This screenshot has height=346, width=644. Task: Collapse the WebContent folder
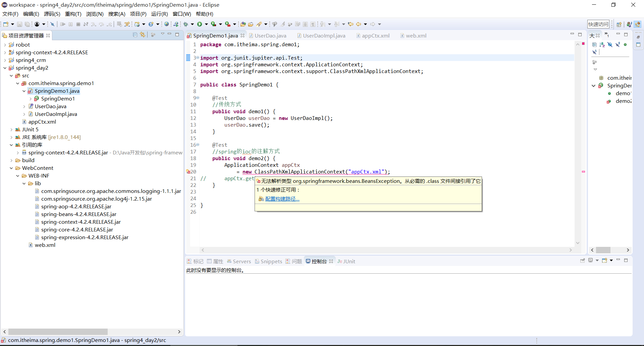pyautogui.click(x=11, y=168)
